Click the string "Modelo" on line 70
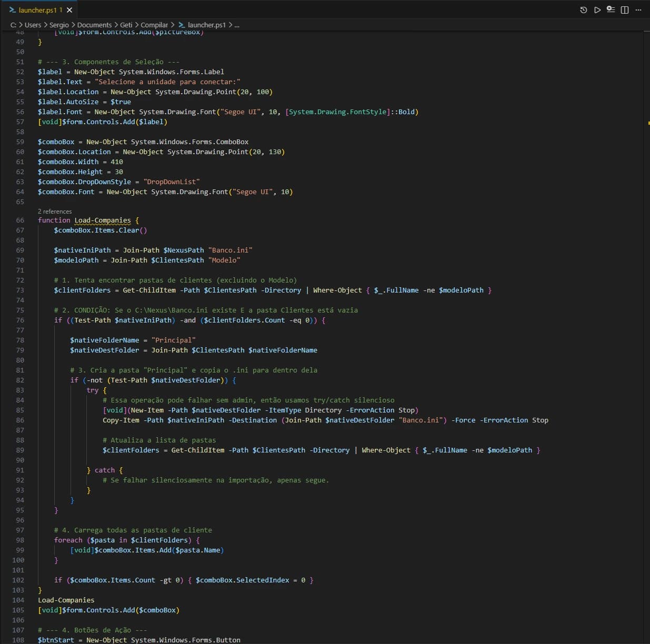Image resolution: width=650 pixels, height=644 pixels. point(224,260)
